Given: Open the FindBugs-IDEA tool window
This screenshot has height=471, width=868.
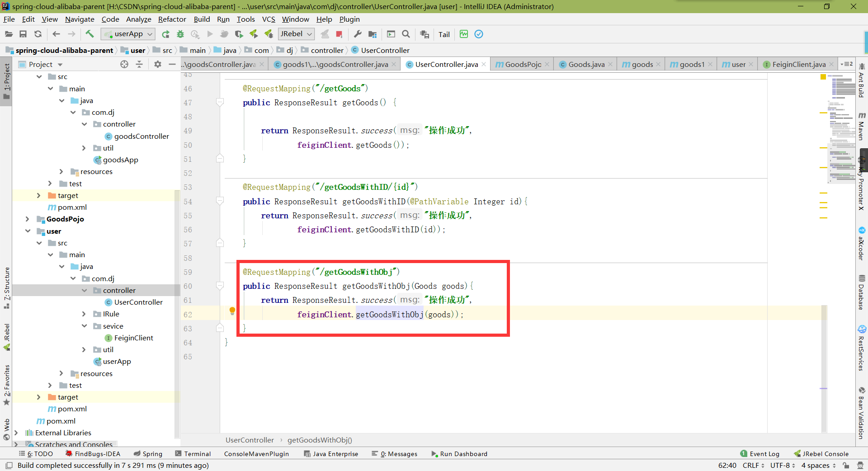Looking at the screenshot, I should pyautogui.click(x=93, y=454).
